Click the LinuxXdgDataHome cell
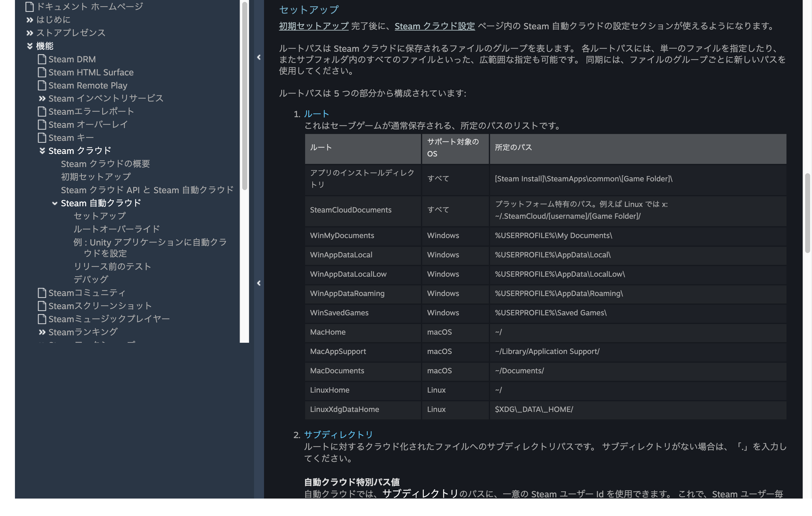Image resolution: width=812 pixels, height=516 pixels. 363,410
